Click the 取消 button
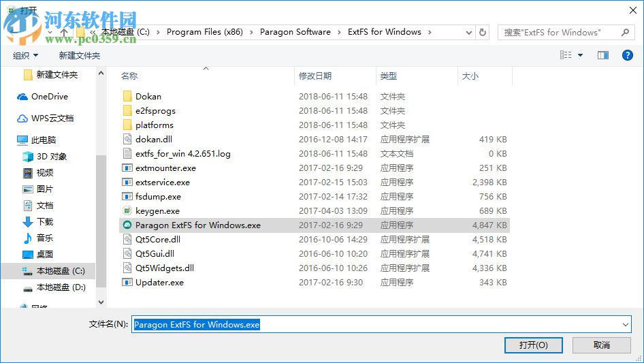The width and height of the screenshot is (644, 363). pyautogui.click(x=602, y=345)
